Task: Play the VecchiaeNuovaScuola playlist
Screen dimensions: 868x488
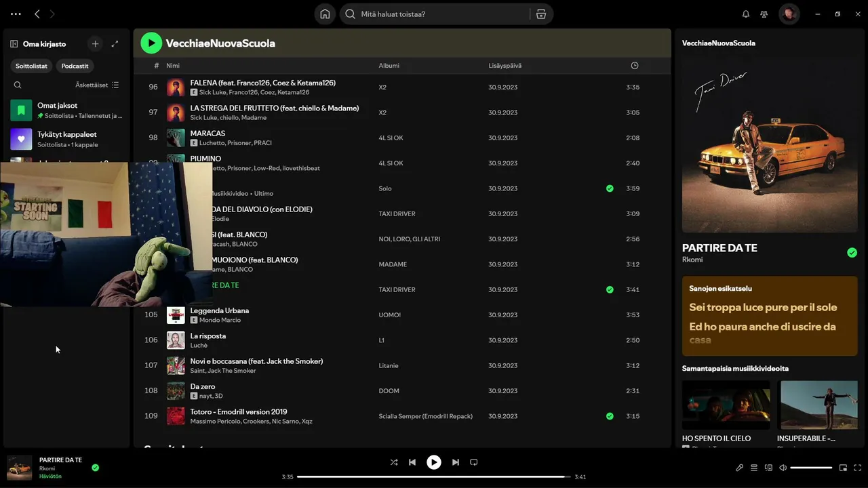Action: coord(151,43)
